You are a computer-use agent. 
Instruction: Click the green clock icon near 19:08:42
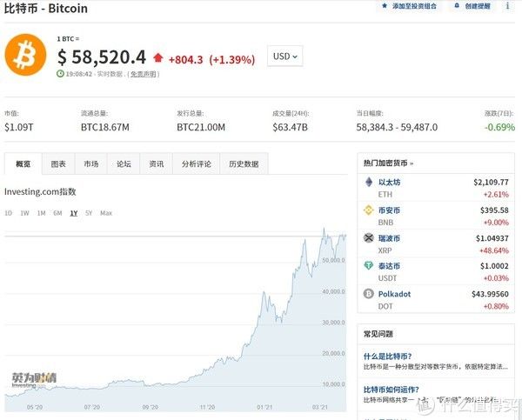[60, 74]
